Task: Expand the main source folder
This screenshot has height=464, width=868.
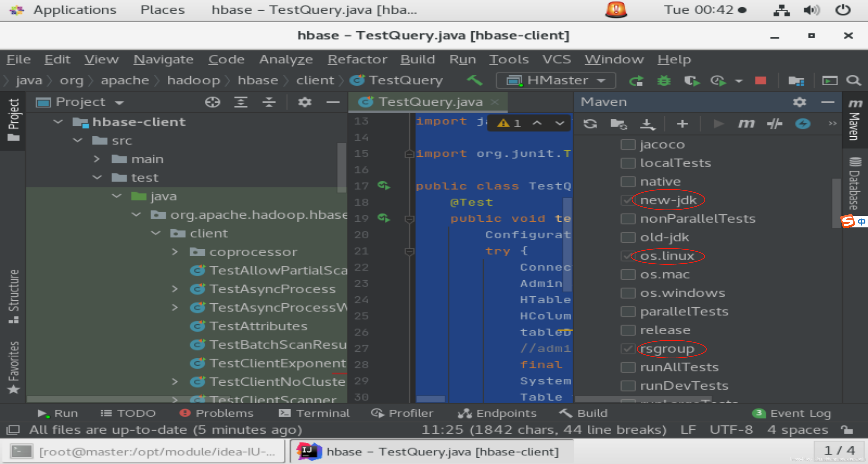Action: pos(97,159)
